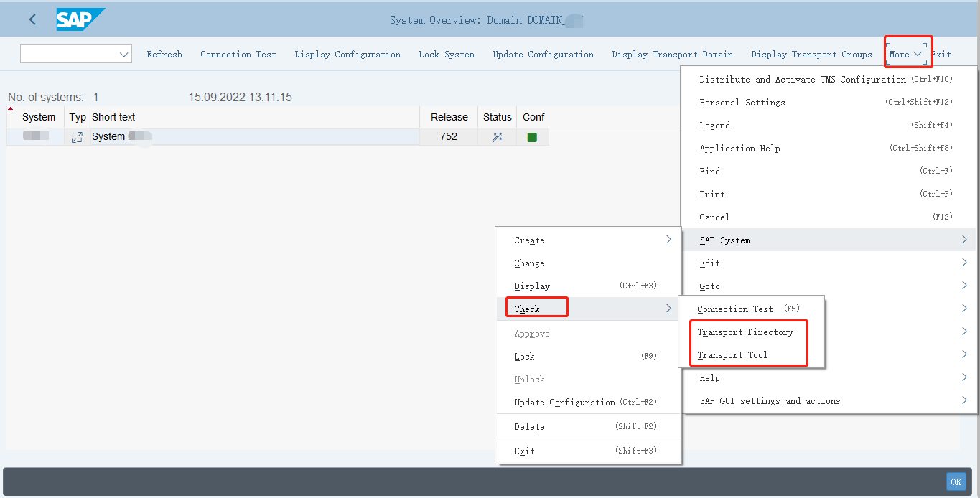
Task: Select Personal Settings menu entry
Action: tap(742, 103)
